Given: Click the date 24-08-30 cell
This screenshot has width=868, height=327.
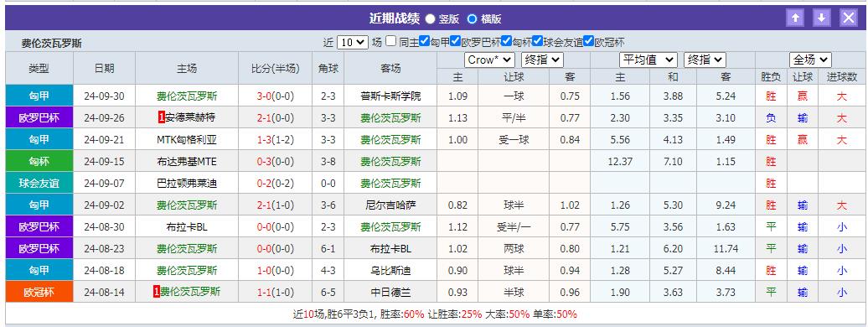Looking at the screenshot, I should click(104, 226).
